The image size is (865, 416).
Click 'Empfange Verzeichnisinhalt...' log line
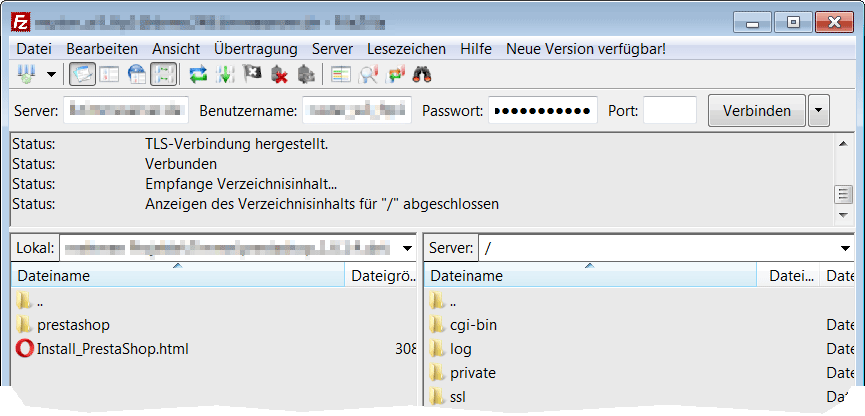(241, 184)
